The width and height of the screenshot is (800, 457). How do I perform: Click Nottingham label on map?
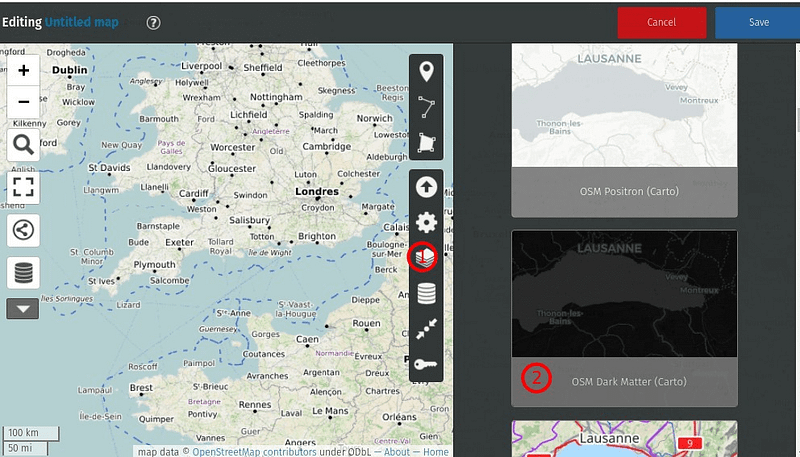pos(276,97)
